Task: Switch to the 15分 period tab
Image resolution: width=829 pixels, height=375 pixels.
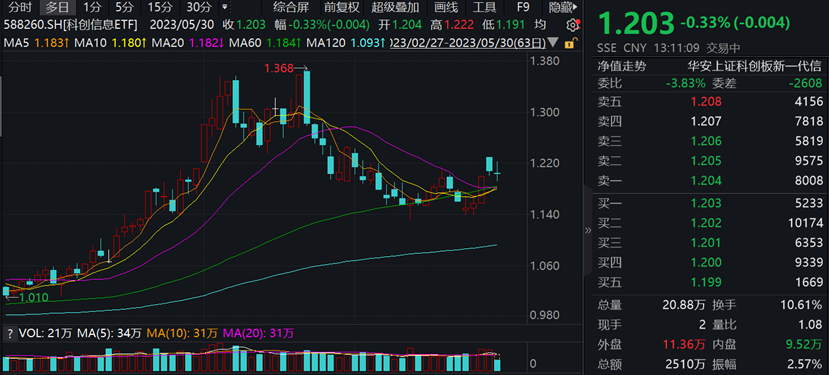Action: (160, 7)
